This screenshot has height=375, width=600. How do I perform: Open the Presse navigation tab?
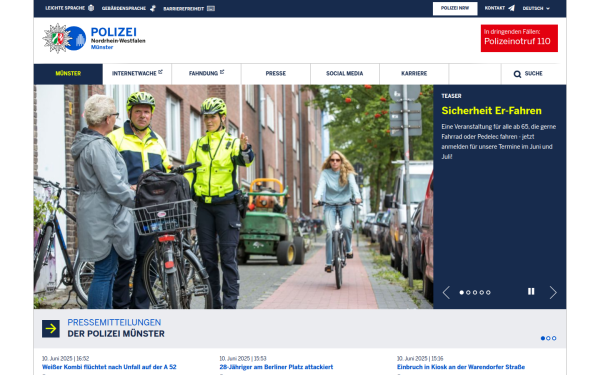coord(276,73)
